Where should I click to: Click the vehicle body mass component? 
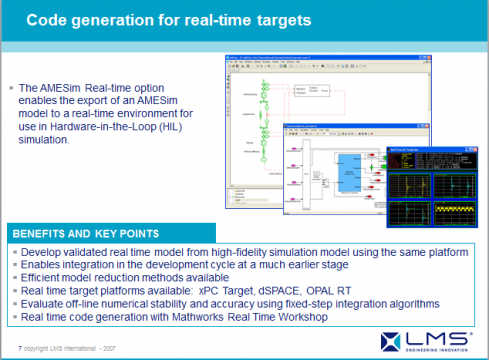click(264, 95)
